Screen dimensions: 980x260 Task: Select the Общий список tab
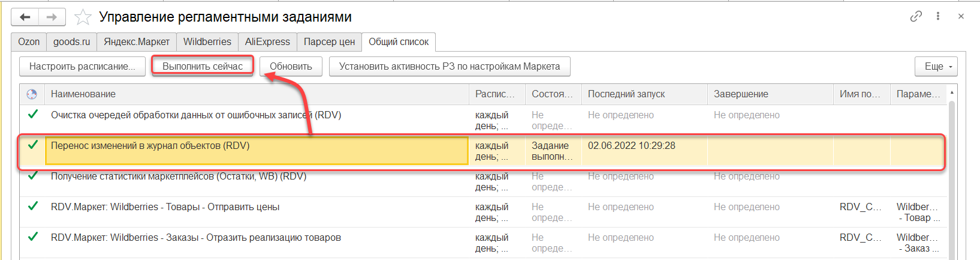click(399, 42)
